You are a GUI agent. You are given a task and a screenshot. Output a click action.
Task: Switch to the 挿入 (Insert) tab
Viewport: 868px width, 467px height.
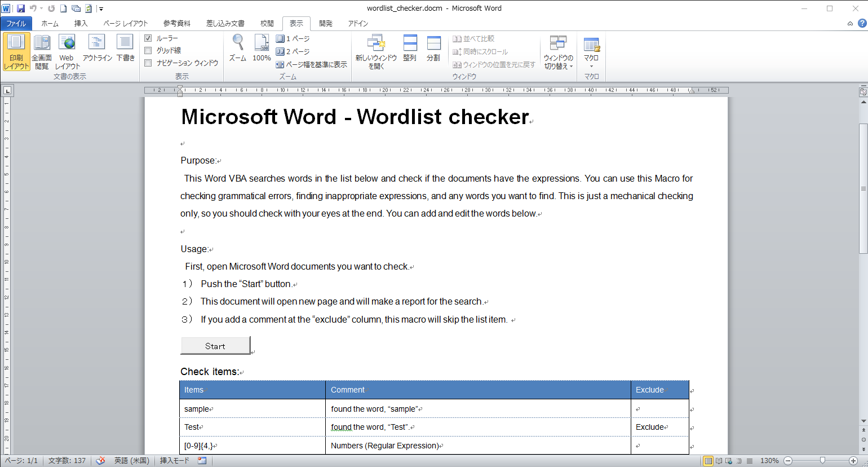[x=81, y=24]
